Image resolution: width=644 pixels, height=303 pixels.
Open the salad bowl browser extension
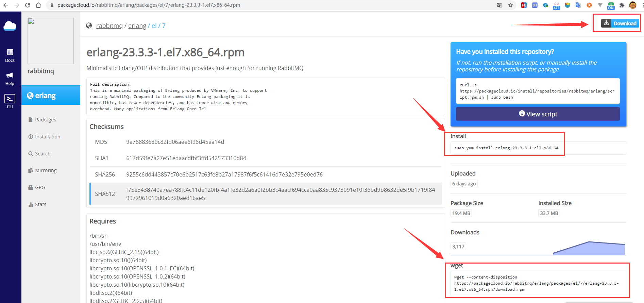tap(567, 5)
